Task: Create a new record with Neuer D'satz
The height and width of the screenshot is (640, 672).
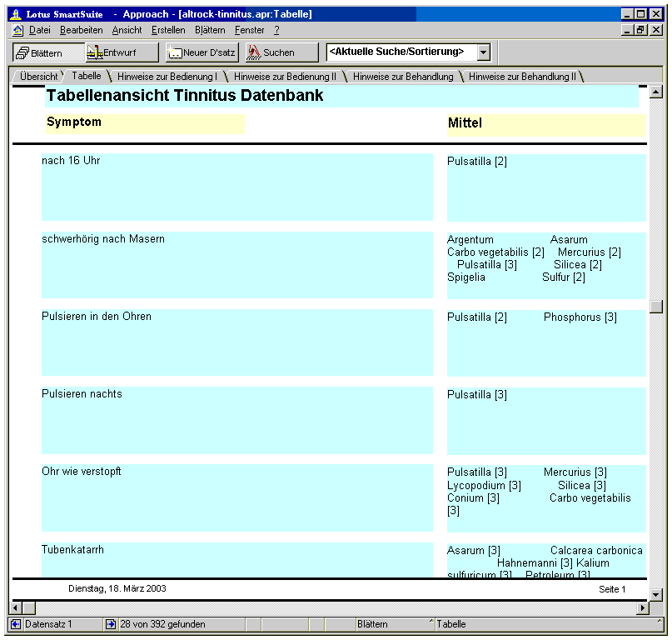Action: [202, 52]
